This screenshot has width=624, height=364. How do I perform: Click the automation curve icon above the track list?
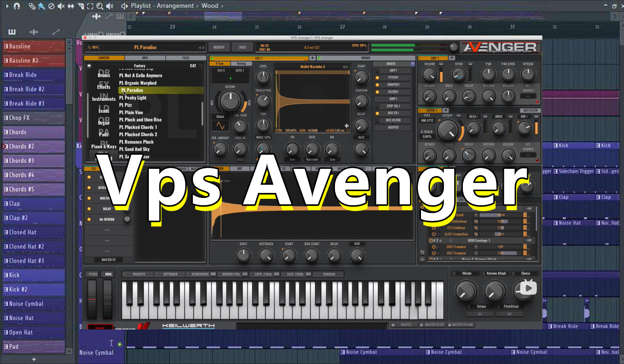56,32
